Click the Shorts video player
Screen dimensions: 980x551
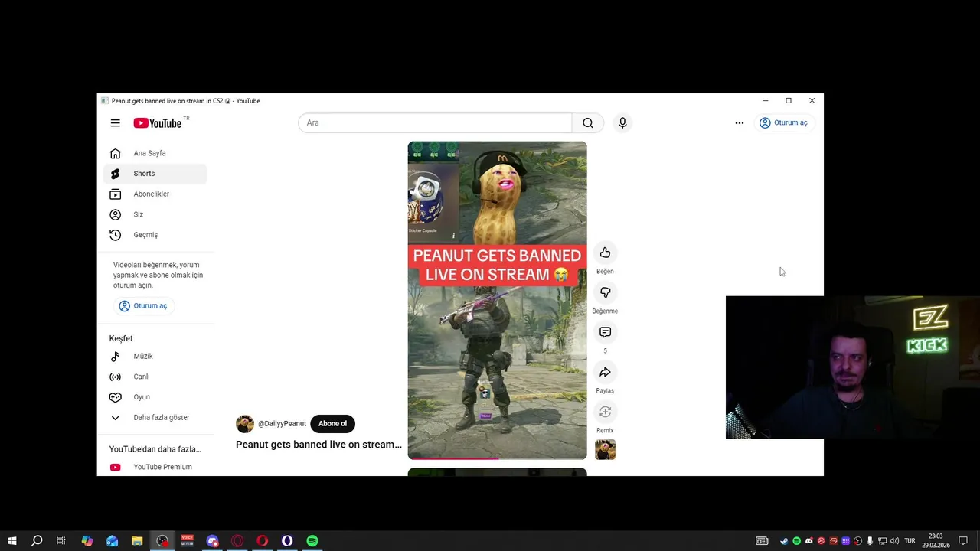[497, 300]
